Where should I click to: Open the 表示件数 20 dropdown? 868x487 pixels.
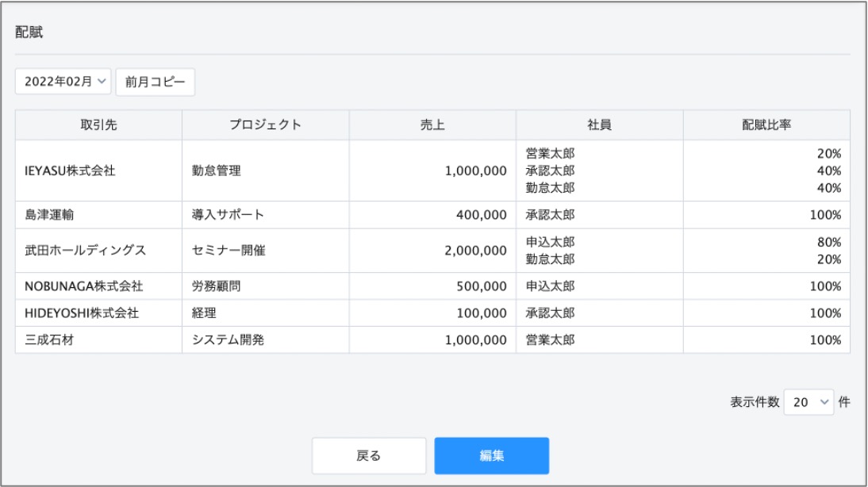808,402
